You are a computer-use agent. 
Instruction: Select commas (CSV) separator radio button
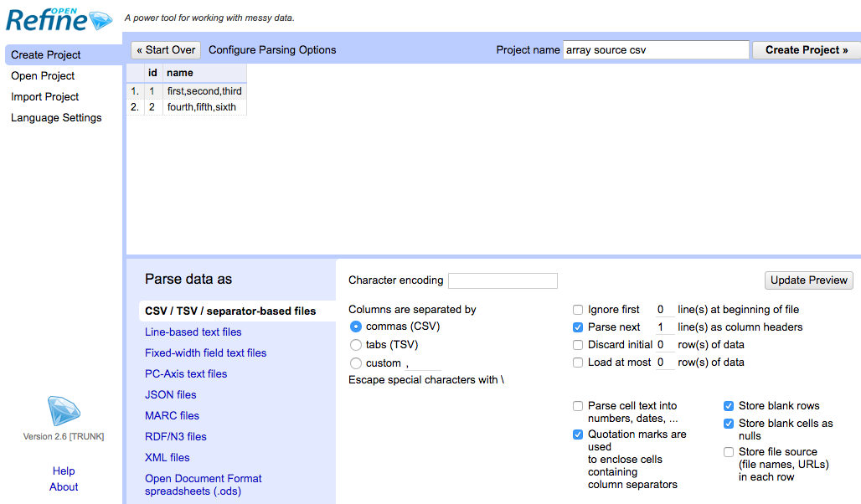point(356,327)
